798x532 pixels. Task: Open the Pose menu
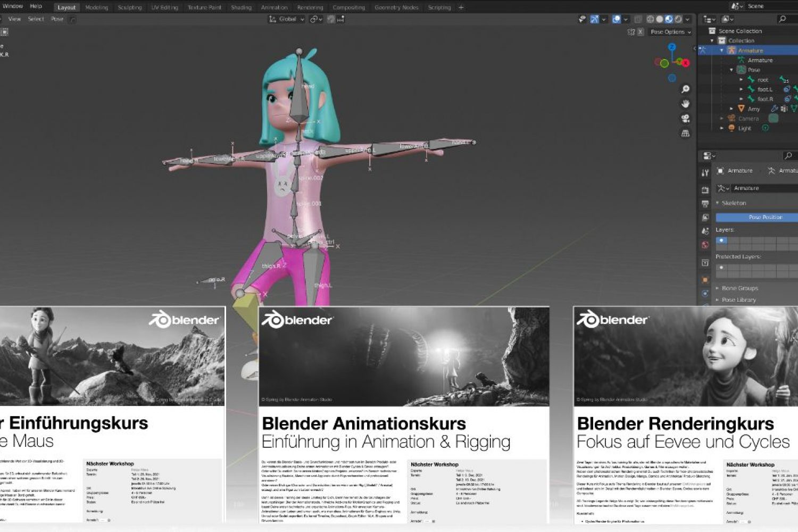pyautogui.click(x=57, y=19)
